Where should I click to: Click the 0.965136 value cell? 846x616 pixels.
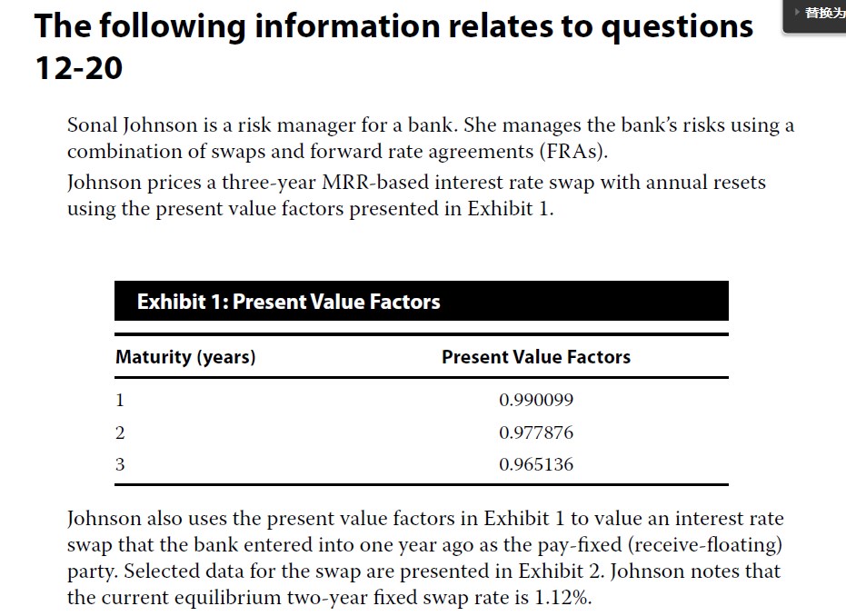[536, 465]
